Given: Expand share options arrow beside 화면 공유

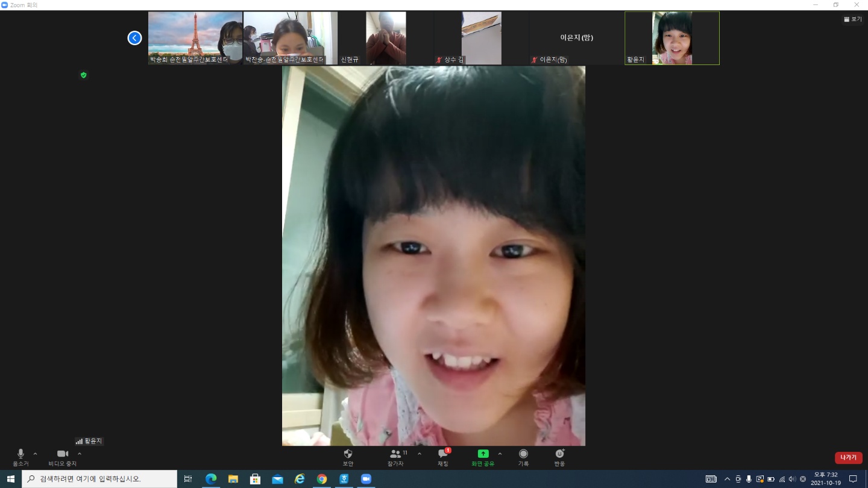Looking at the screenshot, I should coord(500,454).
